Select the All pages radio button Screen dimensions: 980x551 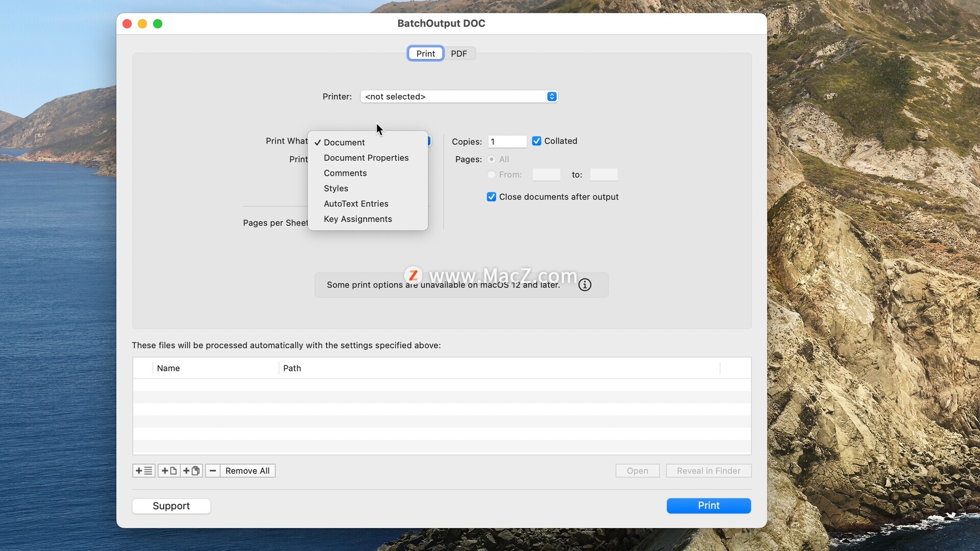492,159
